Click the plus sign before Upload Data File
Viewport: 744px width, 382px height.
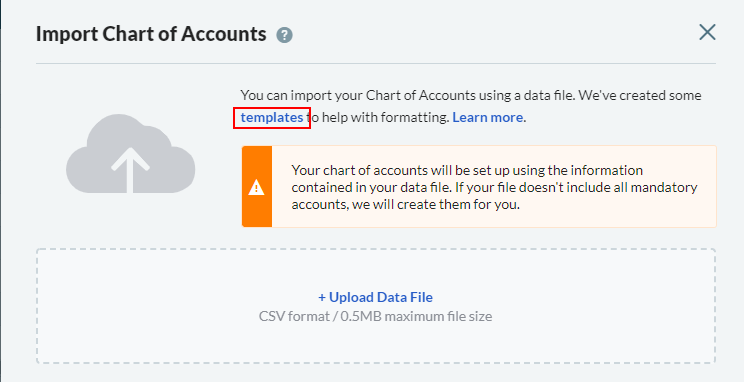[322, 298]
